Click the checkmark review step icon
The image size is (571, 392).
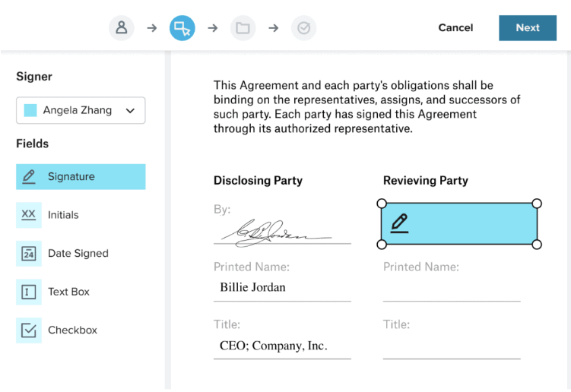[303, 28]
